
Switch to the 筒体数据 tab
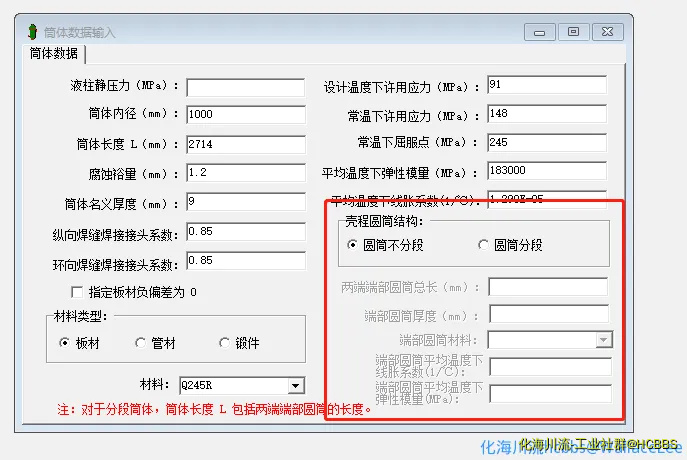53,54
